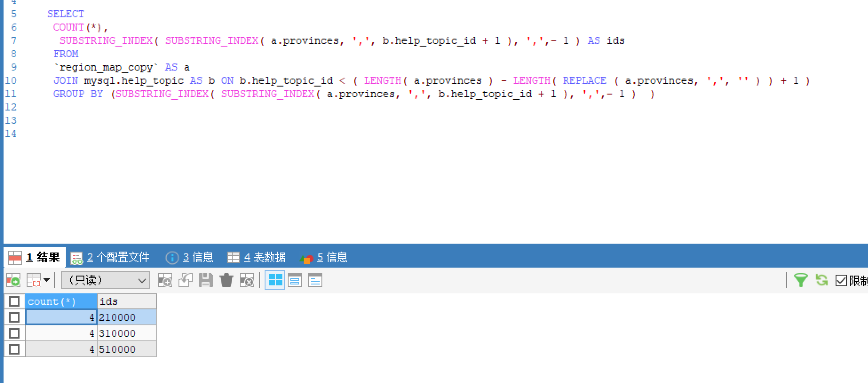This screenshot has width=868, height=383.
Task: Click the cancel changes icon
Action: click(x=247, y=280)
